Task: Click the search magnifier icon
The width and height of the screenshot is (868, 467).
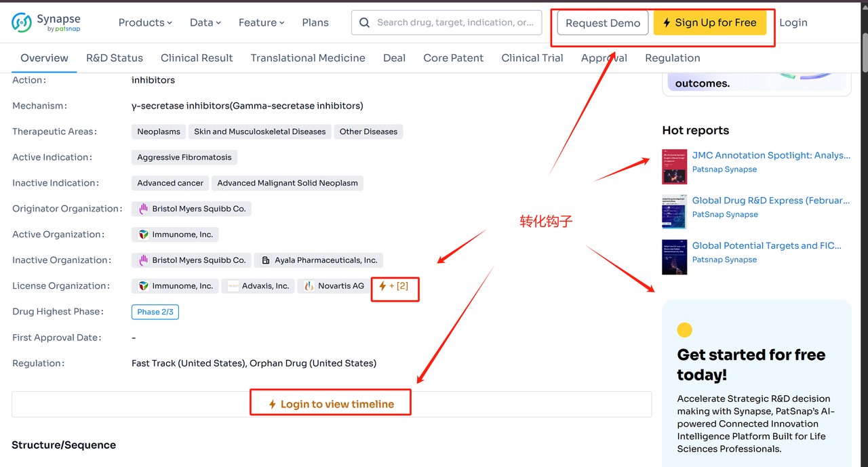Action: [365, 22]
